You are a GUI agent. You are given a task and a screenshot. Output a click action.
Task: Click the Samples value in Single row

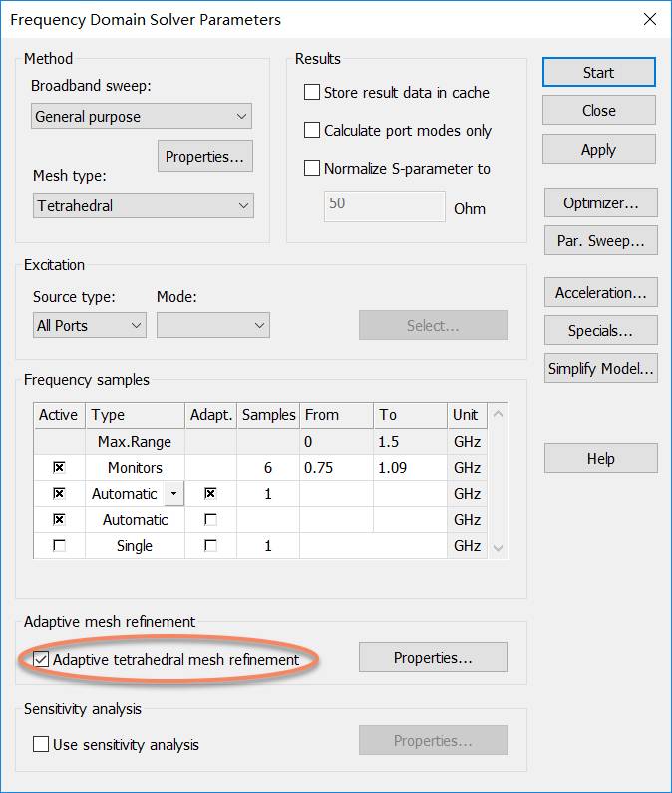coord(268,546)
